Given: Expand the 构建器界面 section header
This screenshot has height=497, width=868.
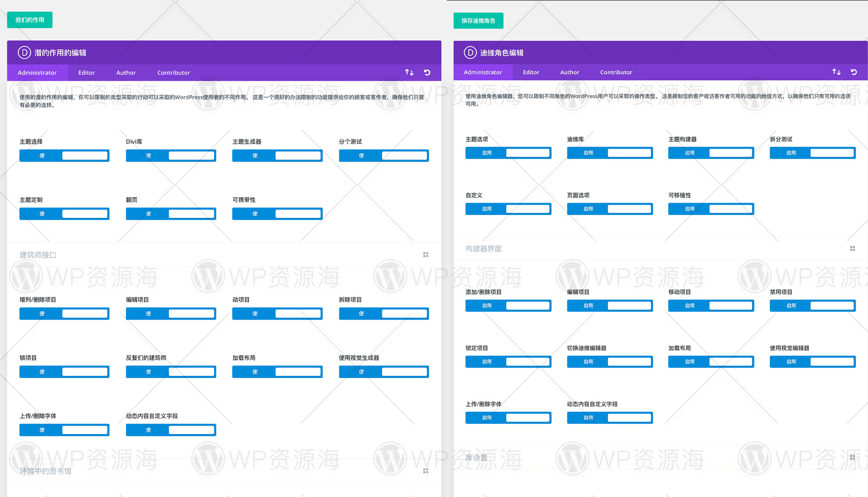Looking at the screenshot, I should point(660,248).
